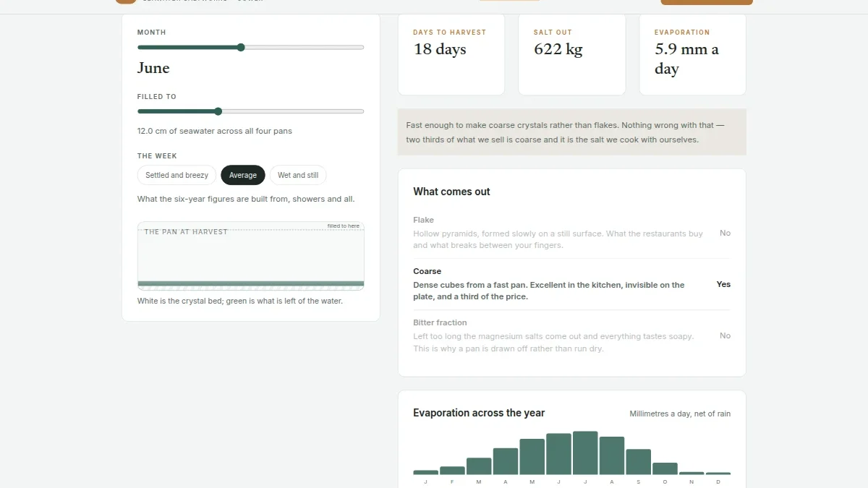Choose the 'Wet and still' week option
Screen dimensions: 868x488
pos(298,175)
